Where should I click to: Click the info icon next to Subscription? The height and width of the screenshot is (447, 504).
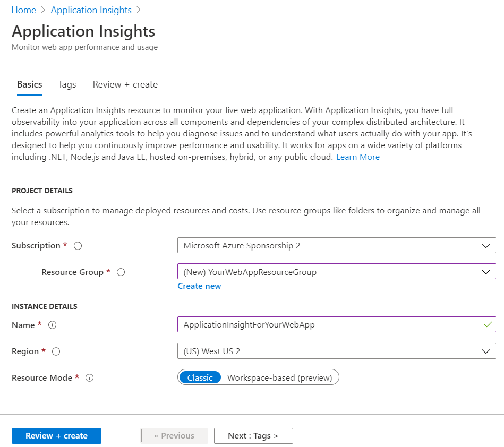coord(78,246)
